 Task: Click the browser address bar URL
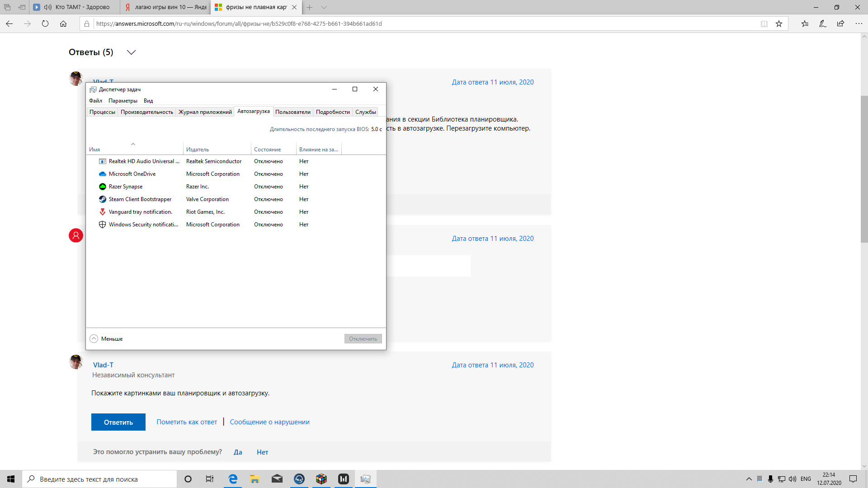(x=239, y=24)
